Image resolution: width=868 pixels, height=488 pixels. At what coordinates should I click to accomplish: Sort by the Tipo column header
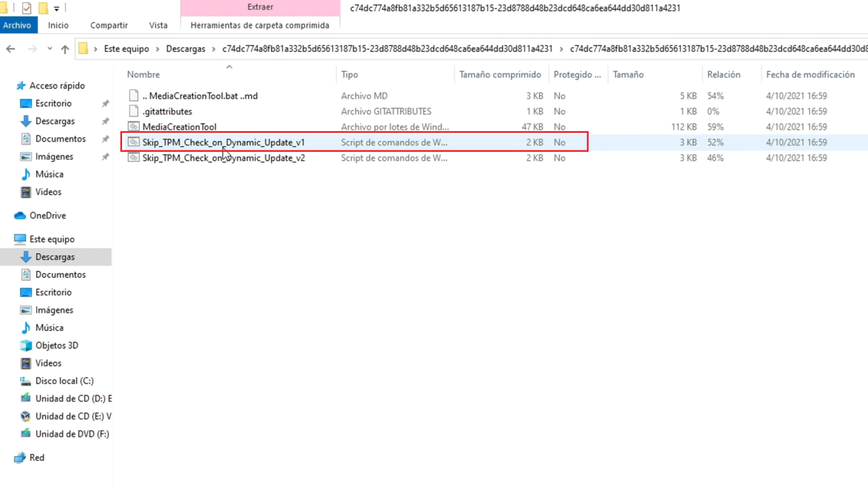pos(350,75)
